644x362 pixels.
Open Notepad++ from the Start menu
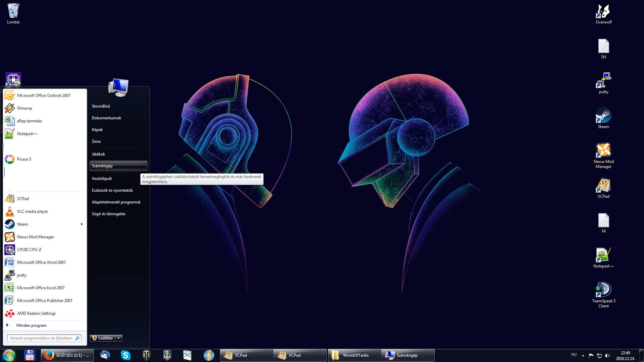45,134
